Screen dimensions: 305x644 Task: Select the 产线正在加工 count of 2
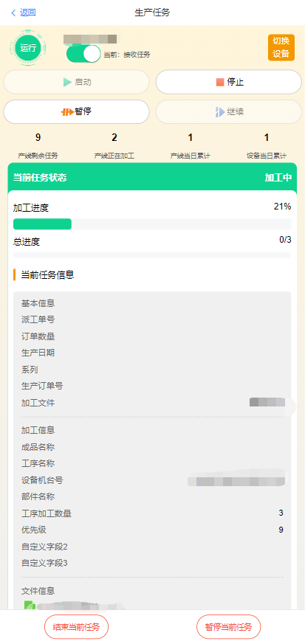click(x=114, y=138)
